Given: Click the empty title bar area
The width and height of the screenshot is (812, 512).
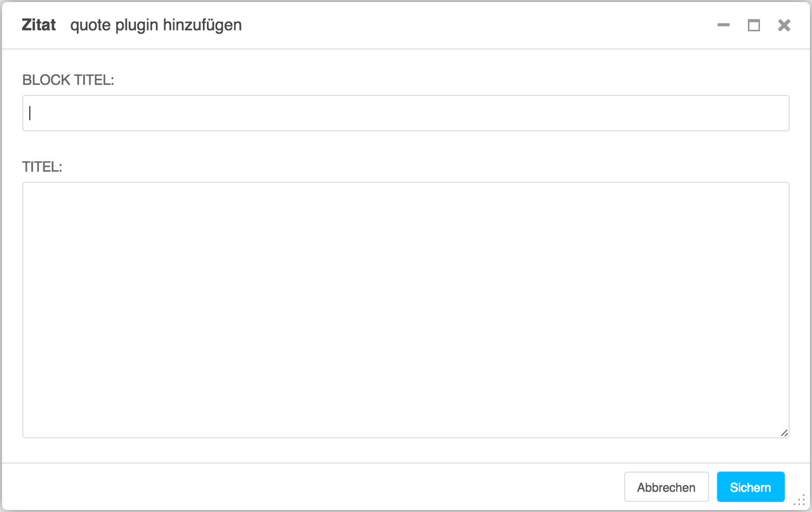Looking at the screenshot, I should (476, 25).
